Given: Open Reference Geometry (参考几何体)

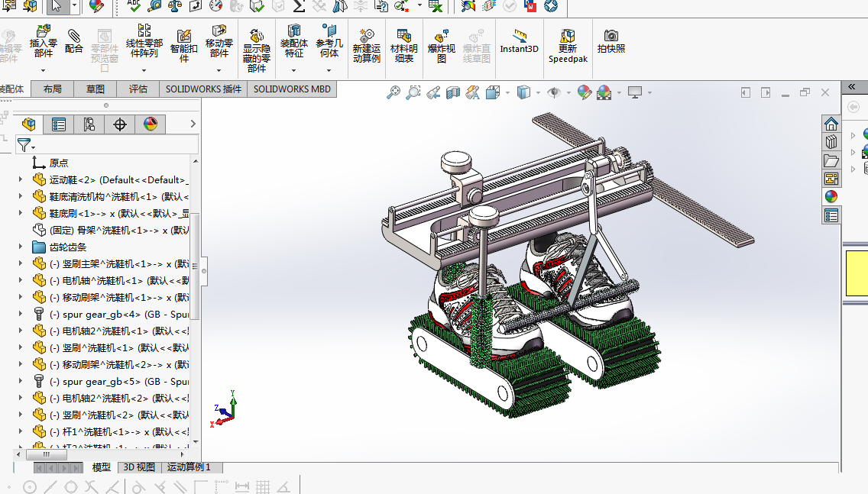Looking at the screenshot, I should click(x=329, y=41).
